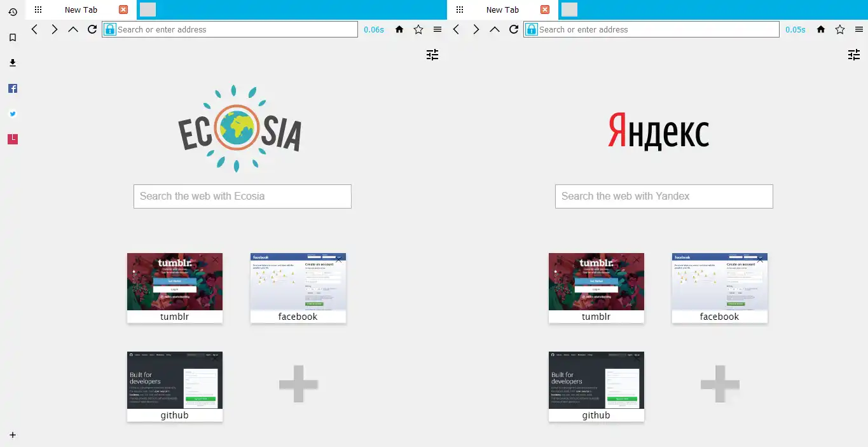868x447 pixels.
Task: Open the facebook tile in the Yandex window
Action: click(x=720, y=288)
